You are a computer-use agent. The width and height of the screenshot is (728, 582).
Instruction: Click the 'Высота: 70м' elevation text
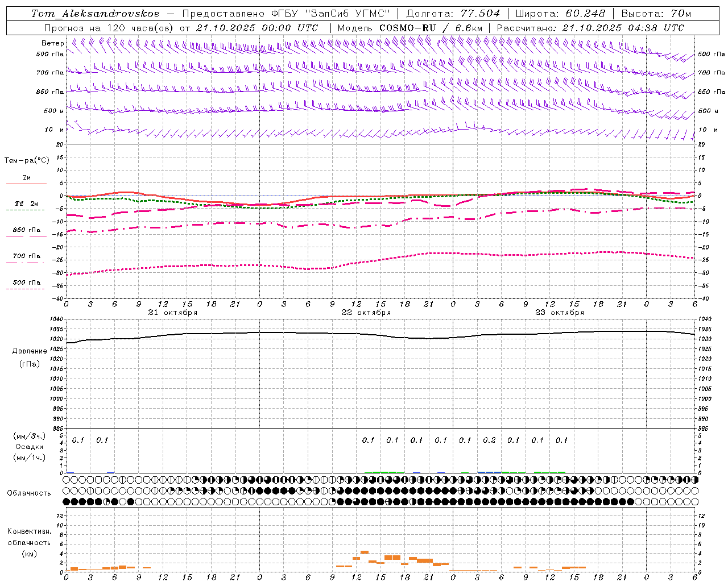[656, 14]
